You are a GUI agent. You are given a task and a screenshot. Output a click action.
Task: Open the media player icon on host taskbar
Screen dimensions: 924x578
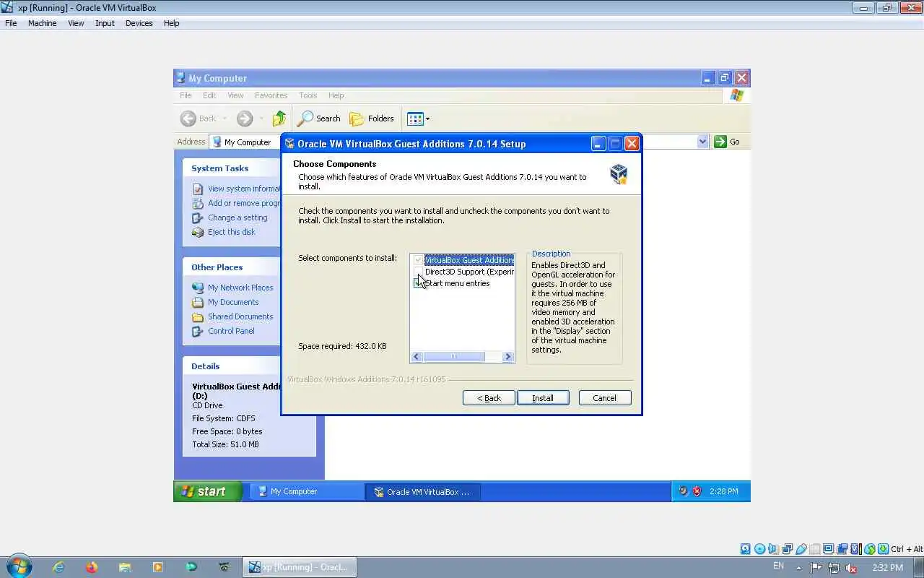pyautogui.click(x=158, y=567)
